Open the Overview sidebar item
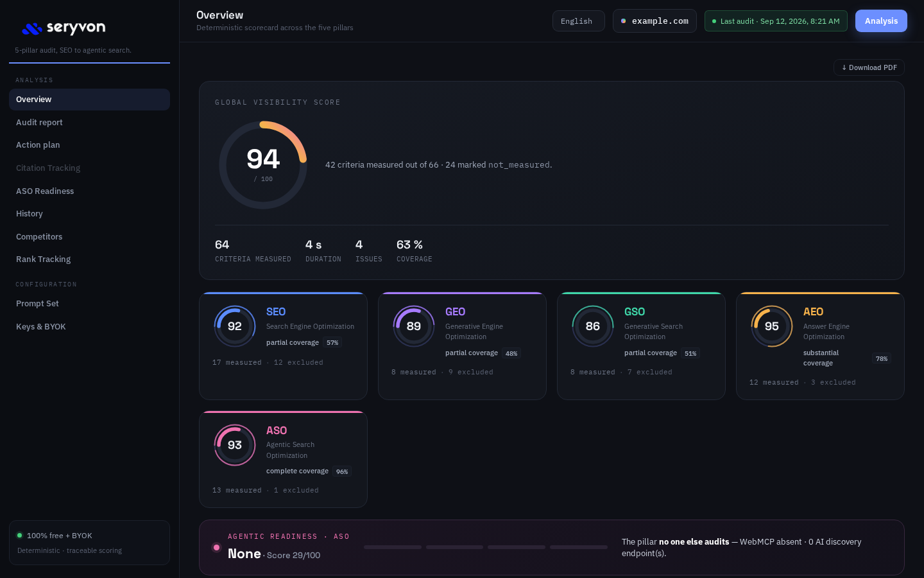This screenshot has width=924, height=578. click(89, 100)
